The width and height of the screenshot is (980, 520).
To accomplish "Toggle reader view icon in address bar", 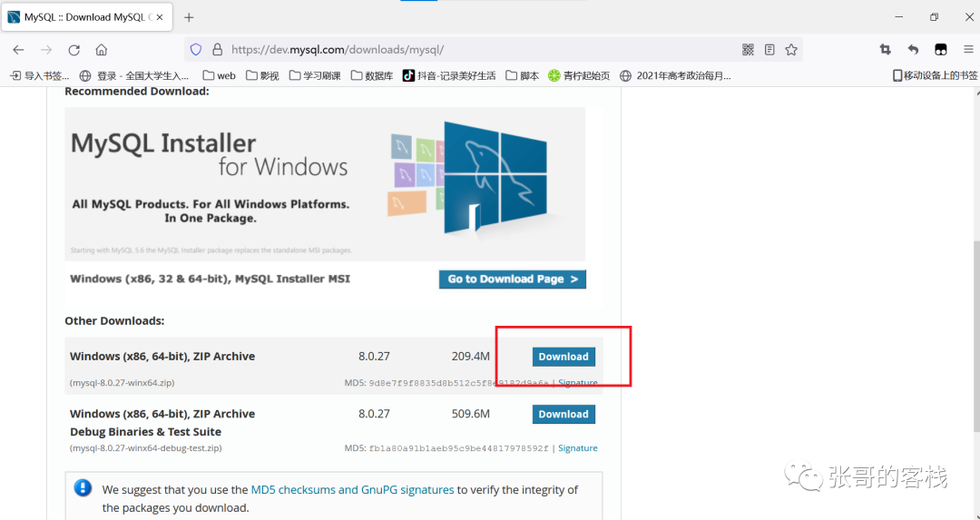I will point(769,50).
